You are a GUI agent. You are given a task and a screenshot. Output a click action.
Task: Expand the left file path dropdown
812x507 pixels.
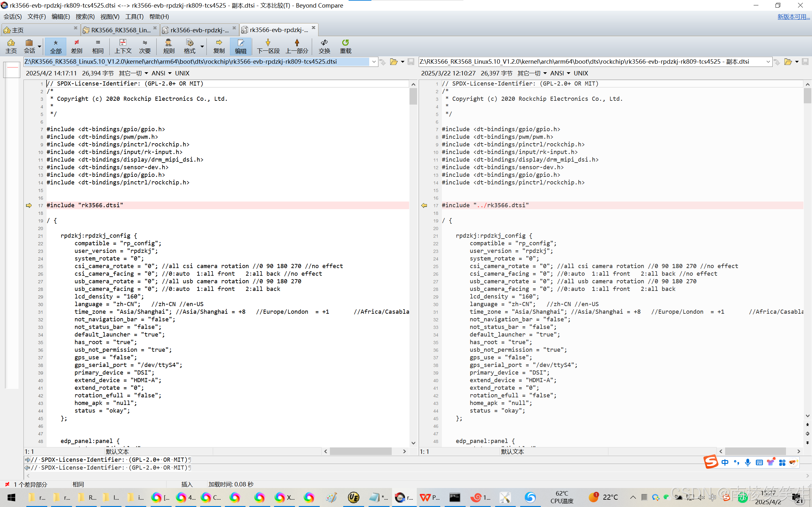tap(374, 62)
